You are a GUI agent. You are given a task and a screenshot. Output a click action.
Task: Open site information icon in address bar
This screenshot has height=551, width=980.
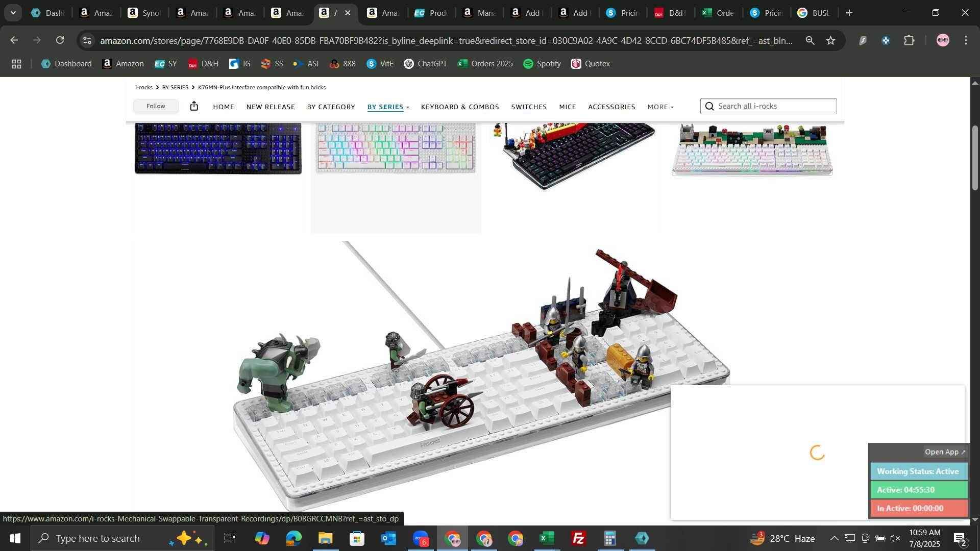pyautogui.click(x=87, y=40)
